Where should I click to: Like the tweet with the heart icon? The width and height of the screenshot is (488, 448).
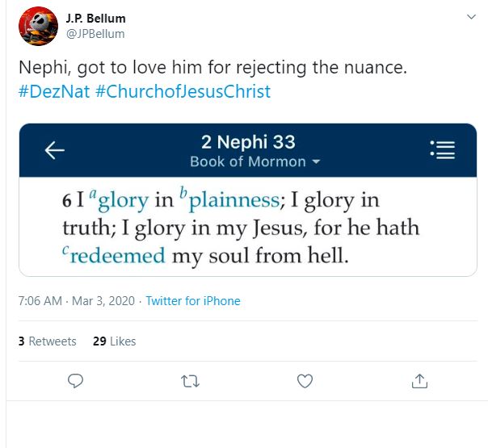(x=305, y=380)
